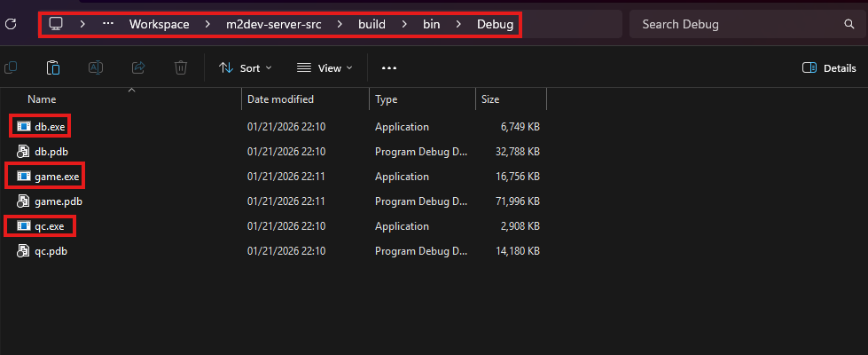Click the Refresh icon beside address bar

[x=11, y=24]
